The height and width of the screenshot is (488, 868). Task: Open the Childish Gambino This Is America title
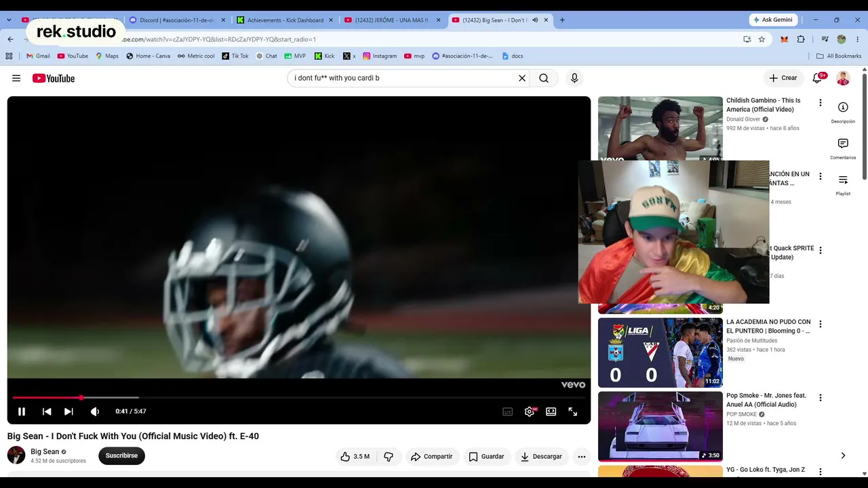(x=764, y=105)
